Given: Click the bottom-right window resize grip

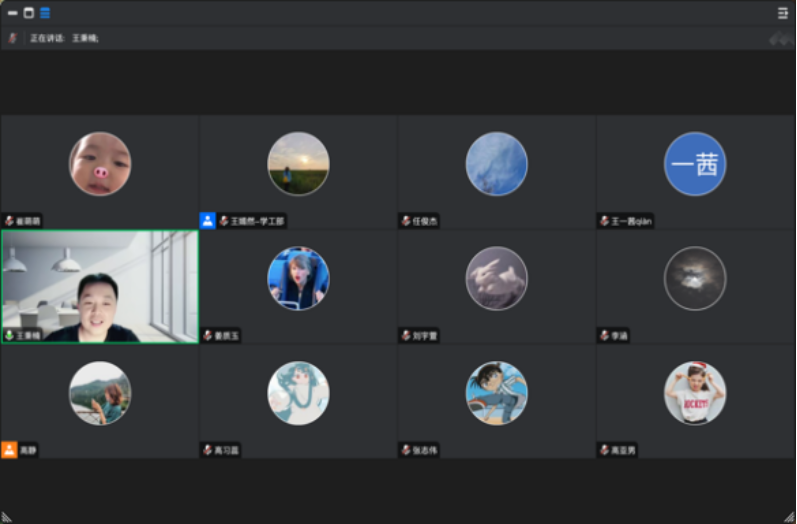Looking at the screenshot, I should [789, 516].
